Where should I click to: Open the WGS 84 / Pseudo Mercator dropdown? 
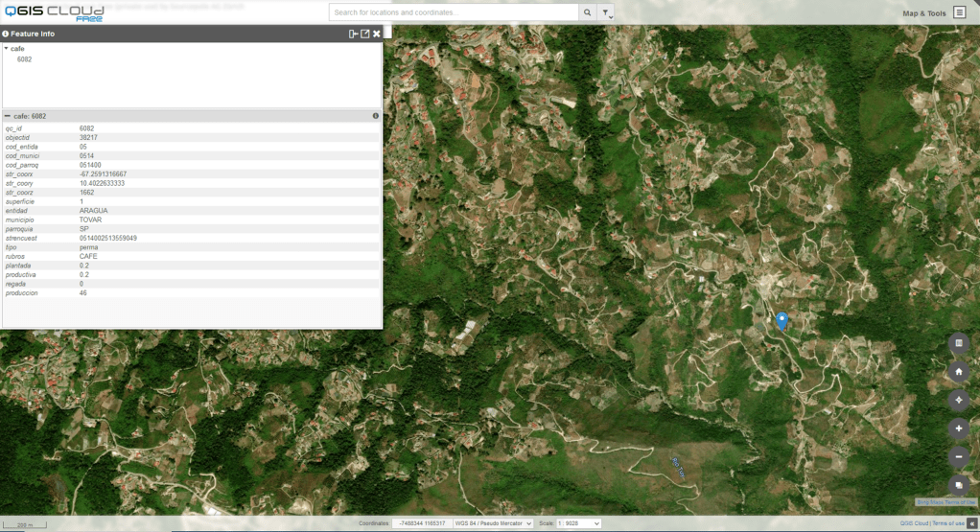tap(493, 523)
